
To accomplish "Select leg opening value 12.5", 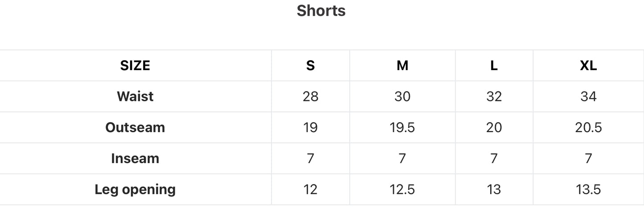I will (x=402, y=189).
